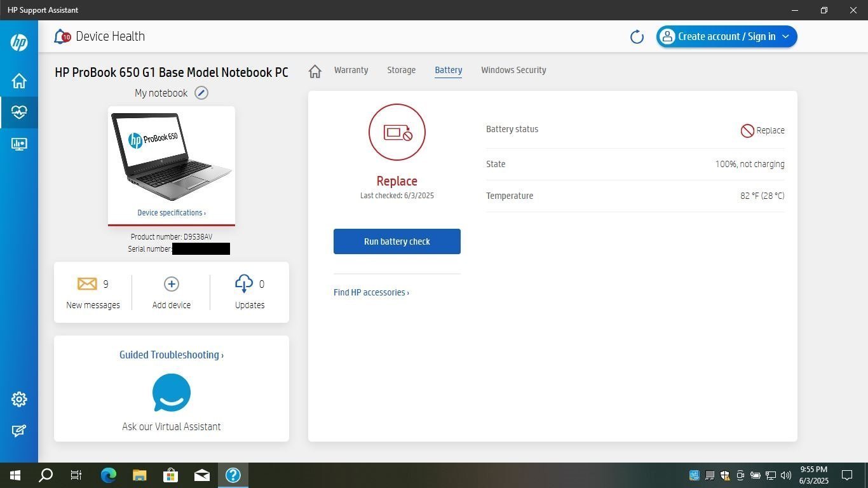Click Run battery check button
Viewport: 868px width, 488px height.
pyautogui.click(x=397, y=241)
